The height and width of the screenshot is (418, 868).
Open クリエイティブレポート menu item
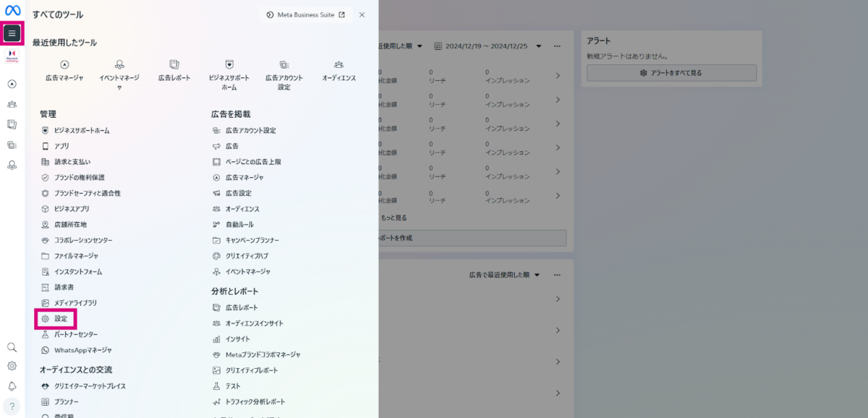click(245, 370)
